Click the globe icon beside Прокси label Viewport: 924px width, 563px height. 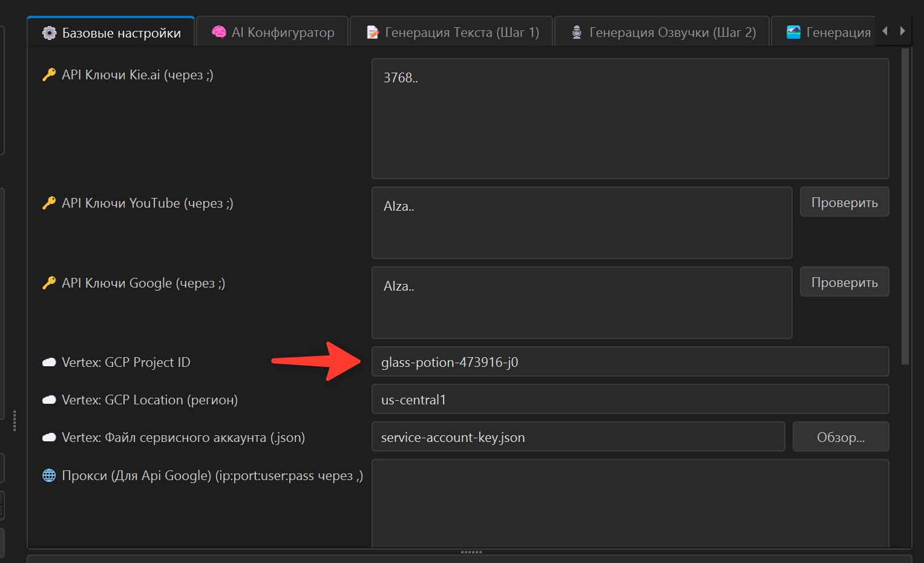(x=49, y=476)
